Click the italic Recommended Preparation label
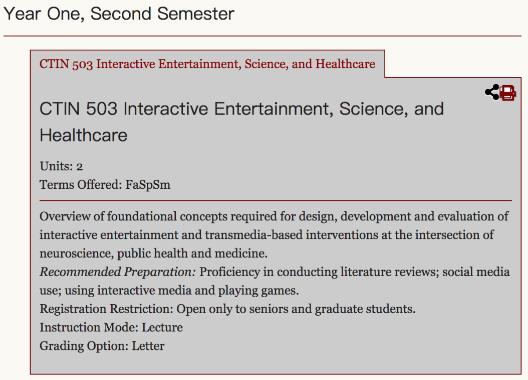This screenshot has width=528, height=380. [118, 272]
